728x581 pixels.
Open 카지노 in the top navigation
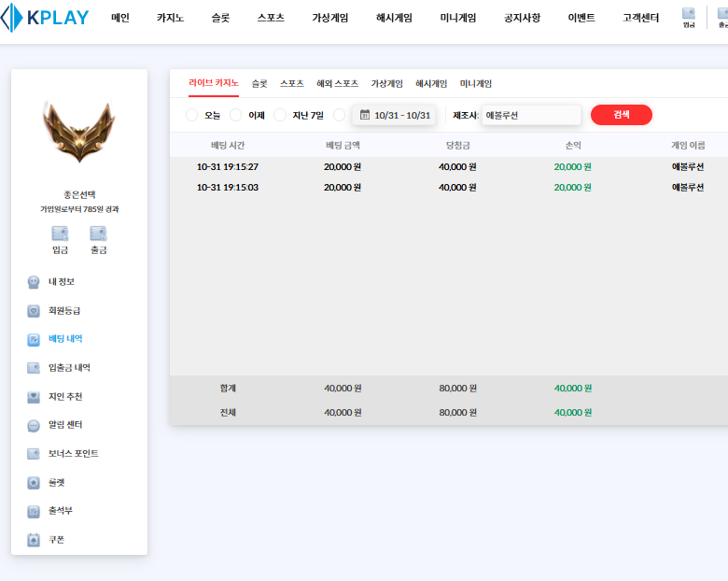pyautogui.click(x=171, y=18)
